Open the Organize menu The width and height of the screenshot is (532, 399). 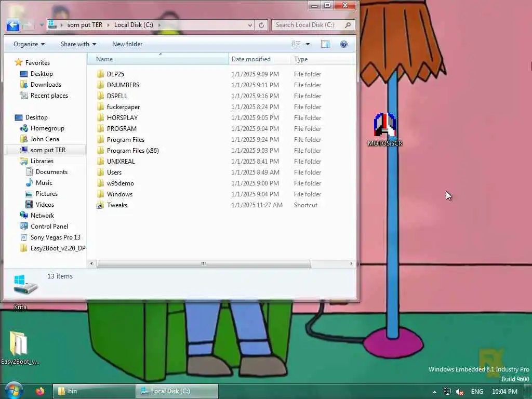click(29, 44)
